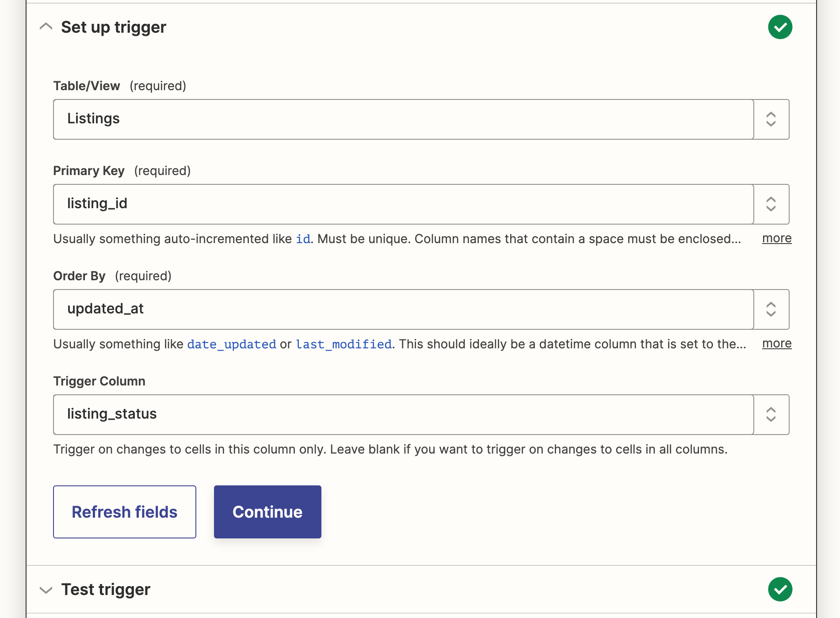Click the Trigger Column label
The image size is (840, 618).
(x=99, y=381)
